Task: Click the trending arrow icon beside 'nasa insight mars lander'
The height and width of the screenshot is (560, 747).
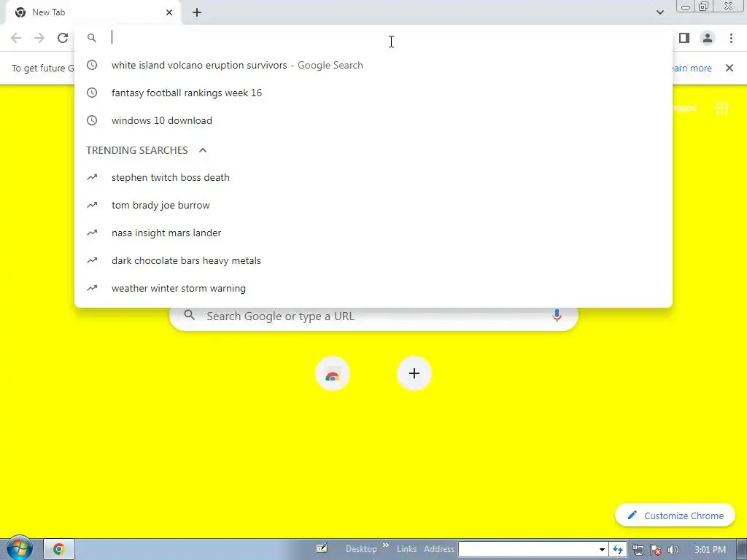Action: pyautogui.click(x=91, y=233)
